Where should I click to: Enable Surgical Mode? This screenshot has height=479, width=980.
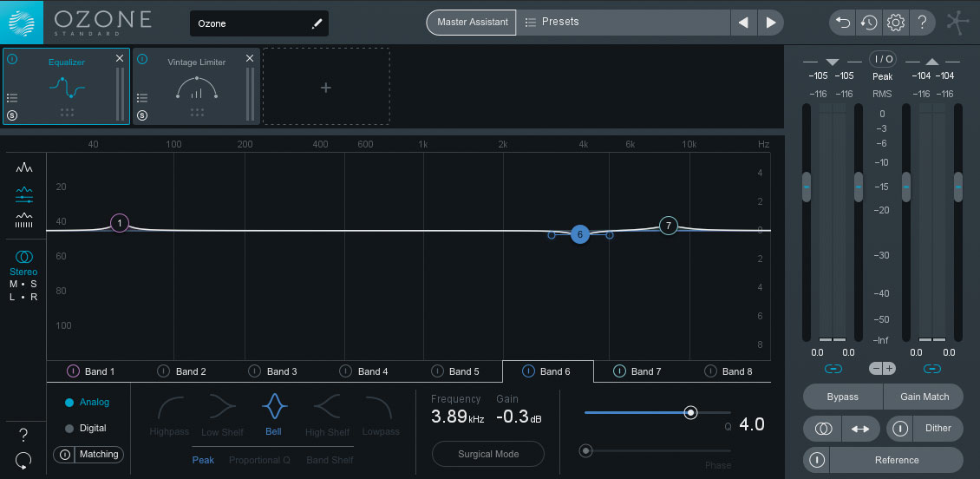click(x=488, y=454)
